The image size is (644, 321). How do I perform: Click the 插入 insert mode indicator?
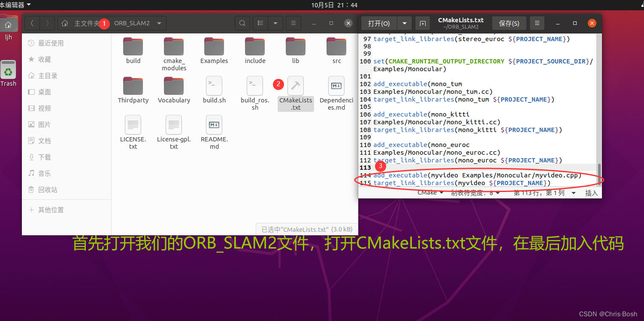[x=591, y=193]
